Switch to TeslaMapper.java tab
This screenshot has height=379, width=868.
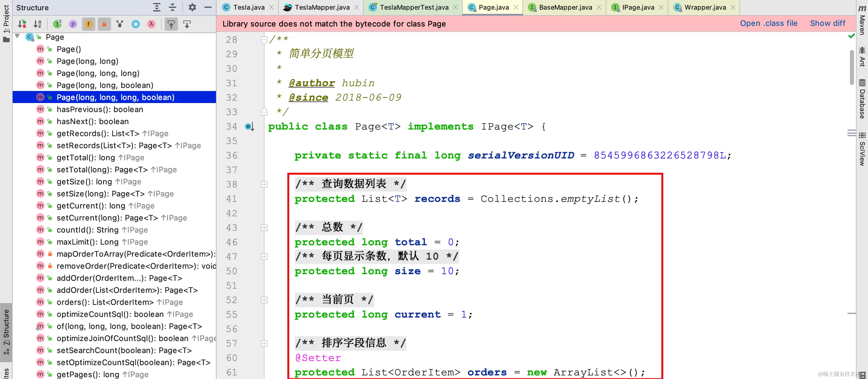pyautogui.click(x=322, y=8)
